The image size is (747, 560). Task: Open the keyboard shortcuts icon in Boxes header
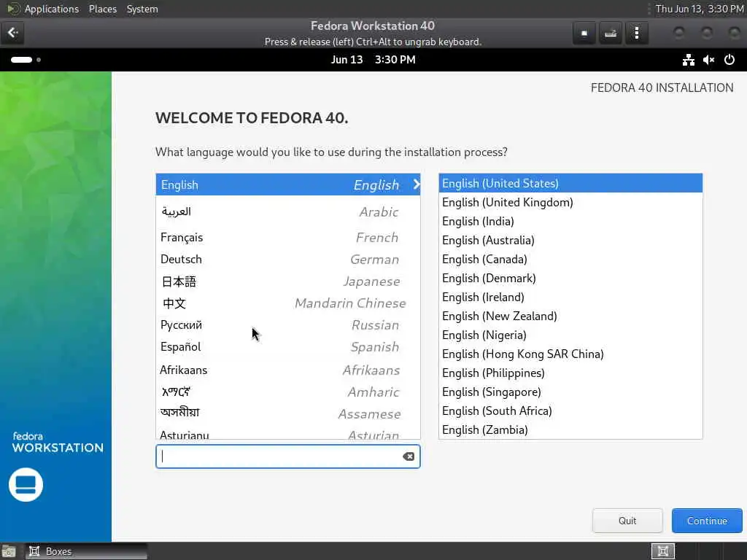pyautogui.click(x=611, y=34)
